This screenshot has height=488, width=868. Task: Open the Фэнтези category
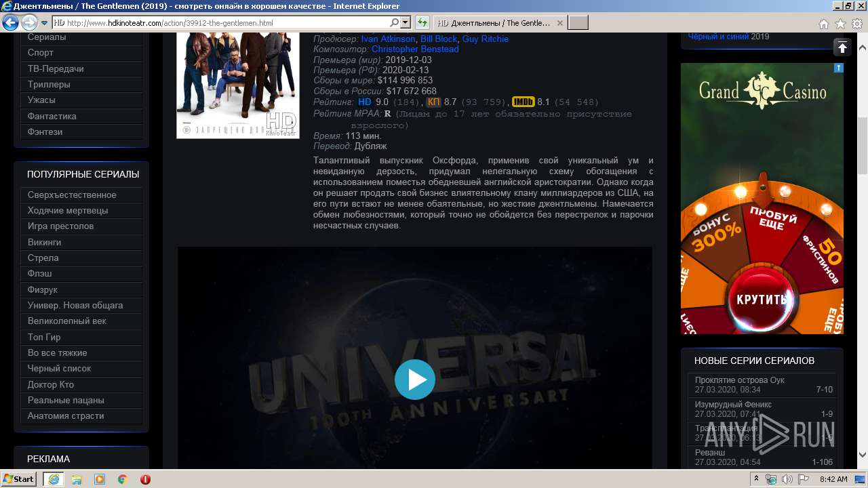click(x=81, y=131)
